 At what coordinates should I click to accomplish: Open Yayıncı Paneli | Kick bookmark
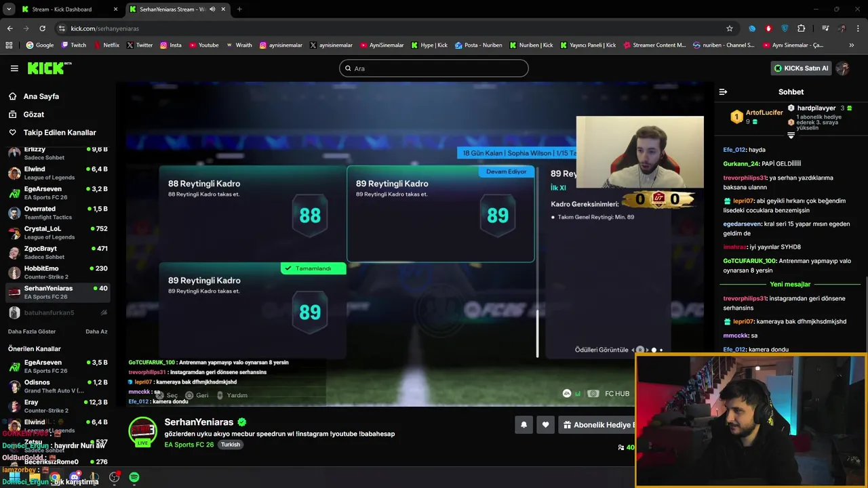pos(588,45)
